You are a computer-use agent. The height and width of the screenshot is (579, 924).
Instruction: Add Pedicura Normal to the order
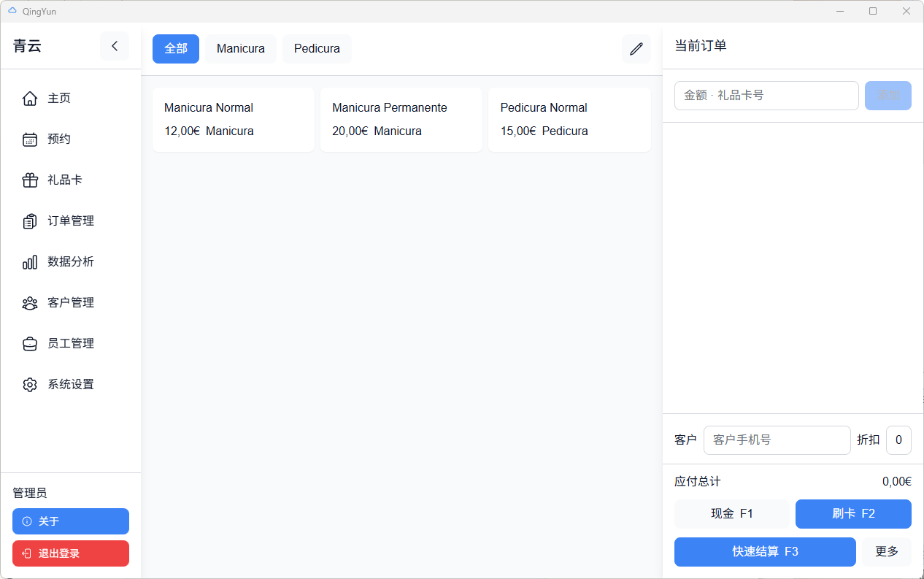569,120
